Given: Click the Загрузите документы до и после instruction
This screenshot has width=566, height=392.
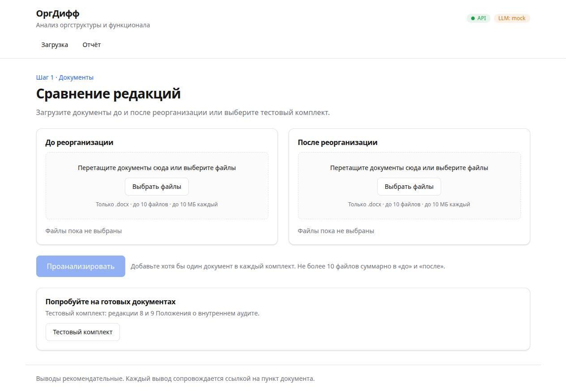Looking at the screenshot, I should (x=183, y=112).
